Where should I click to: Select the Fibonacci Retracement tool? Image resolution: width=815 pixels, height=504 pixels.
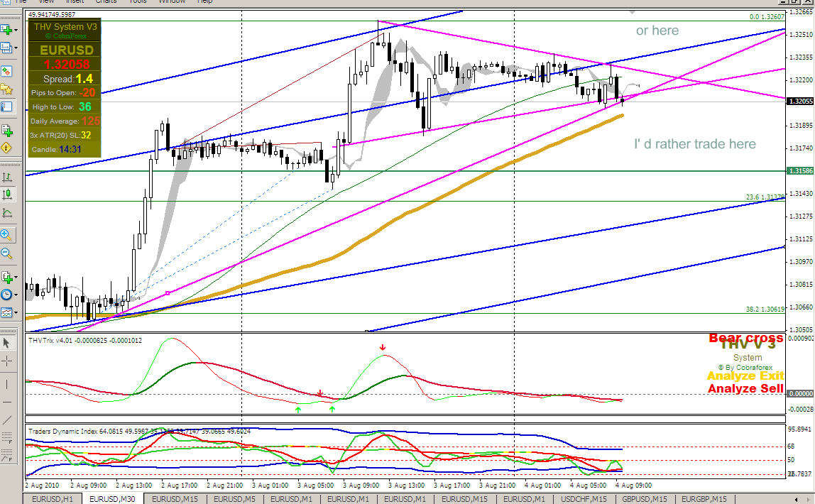coord(6,438)
